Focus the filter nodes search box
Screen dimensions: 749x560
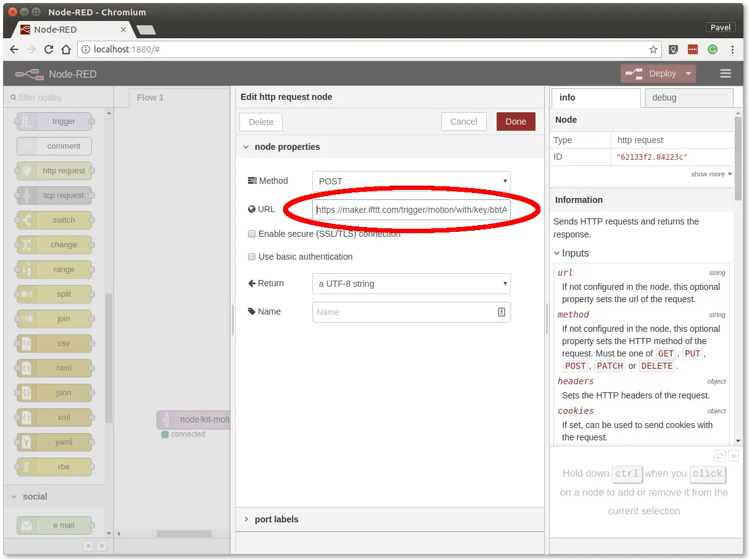click(59, 97)
